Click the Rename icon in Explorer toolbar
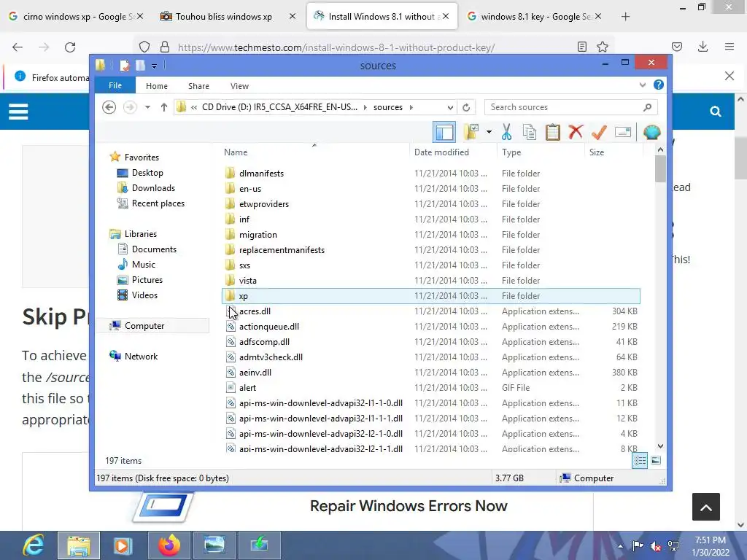The image size is (747, 560). click(623, 132)
